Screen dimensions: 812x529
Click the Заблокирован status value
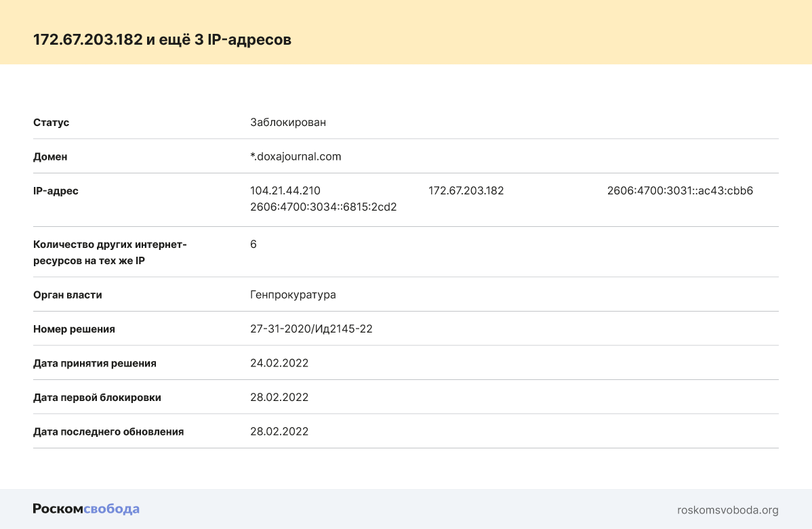[x=288, y=123]
